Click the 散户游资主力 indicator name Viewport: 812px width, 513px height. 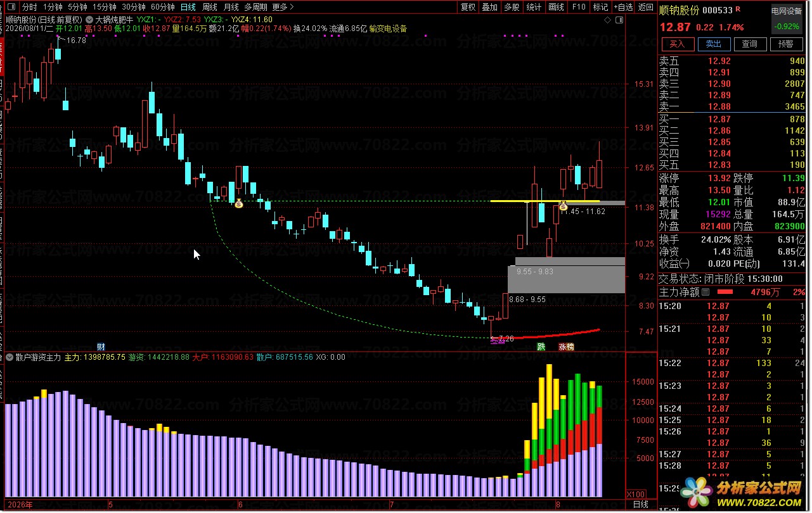pyautogui.click(x=38, y=357)
